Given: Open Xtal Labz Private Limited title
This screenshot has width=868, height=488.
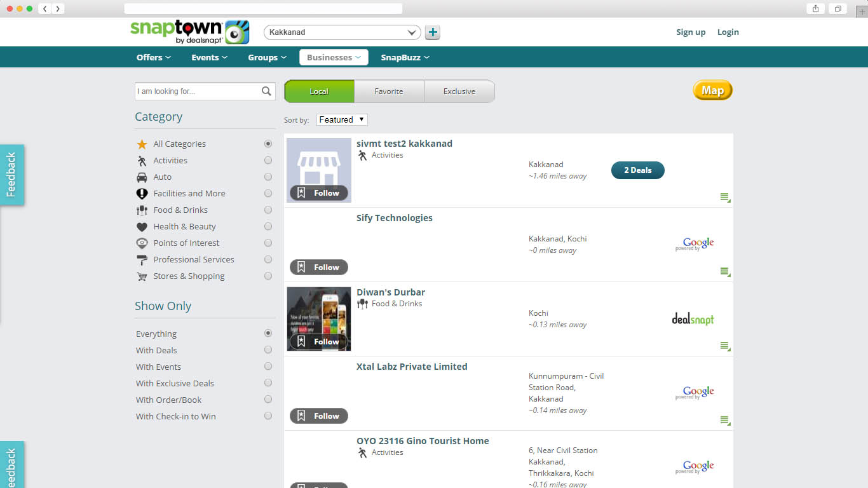Looking at the screenshot, I should [412, 367].
